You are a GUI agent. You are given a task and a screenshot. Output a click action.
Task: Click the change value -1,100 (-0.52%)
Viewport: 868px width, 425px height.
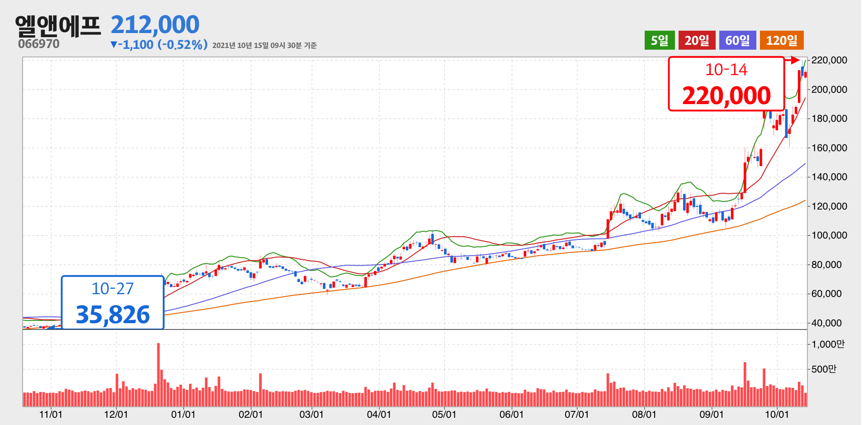163,44
